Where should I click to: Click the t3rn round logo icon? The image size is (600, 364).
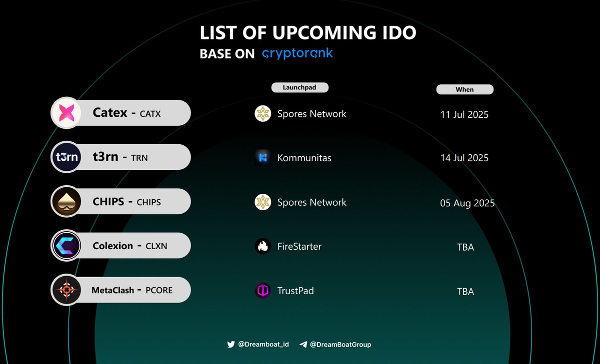pyautogui.click(x=66, y=157)
